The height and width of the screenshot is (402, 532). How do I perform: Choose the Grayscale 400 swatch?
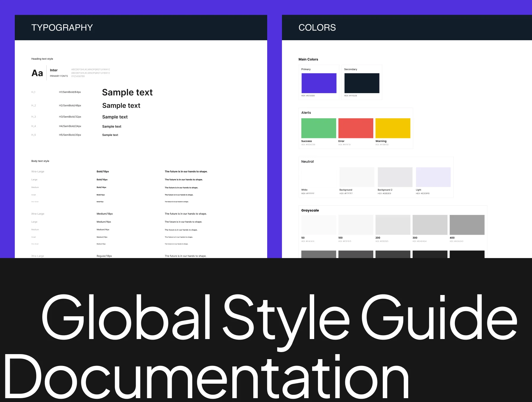click(467, 225)
